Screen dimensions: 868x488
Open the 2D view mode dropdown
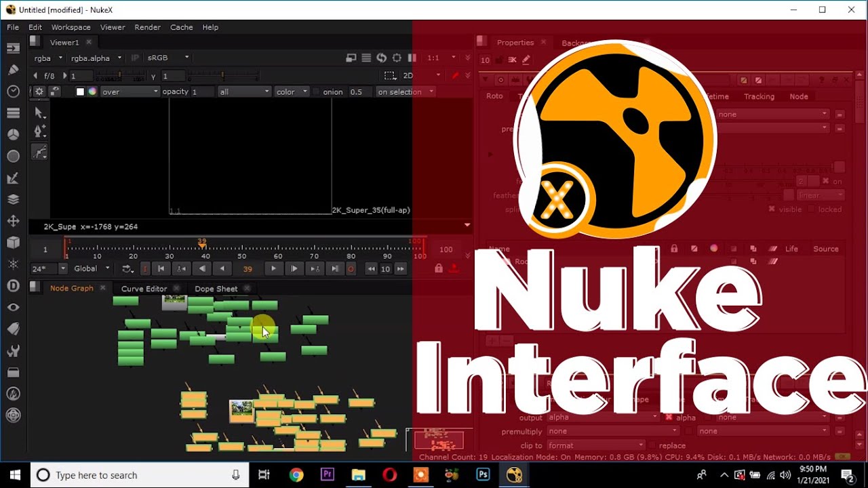pyautogui.click(x=422, y=75)
